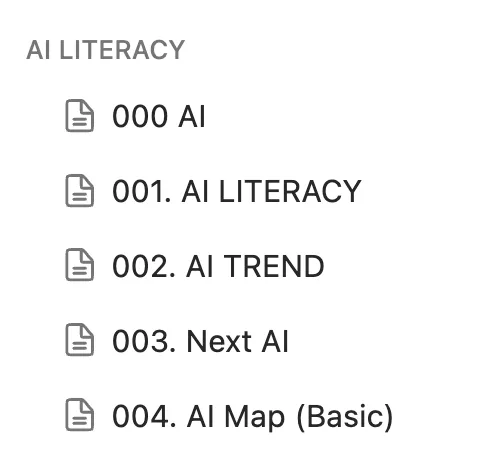Choose the AI Map (Basic) sidebar entry
The width and height of the screenshot is (482, 460).
pyautogui.click(x=290, y=417)
